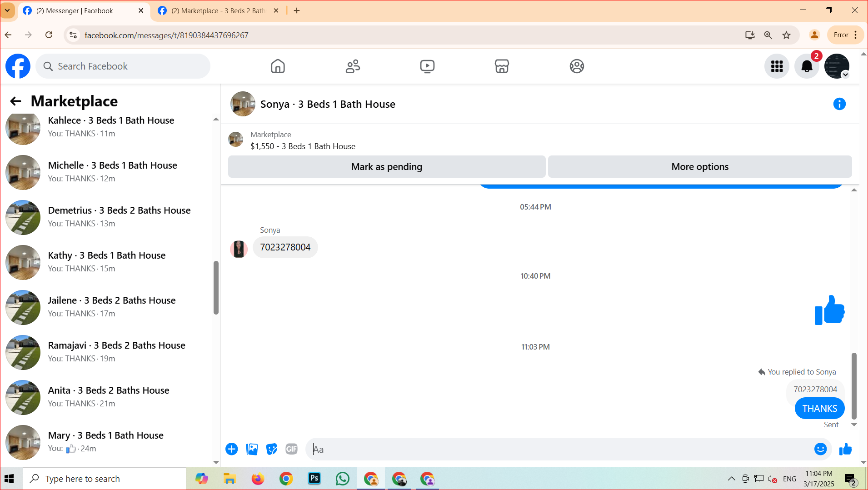Open Windows notification center
This screenshot has height=490, width=868.
point(850,479)
